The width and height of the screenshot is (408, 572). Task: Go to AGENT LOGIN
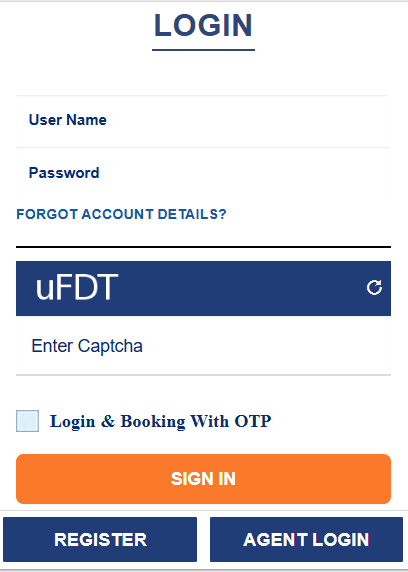coord(306,539)
